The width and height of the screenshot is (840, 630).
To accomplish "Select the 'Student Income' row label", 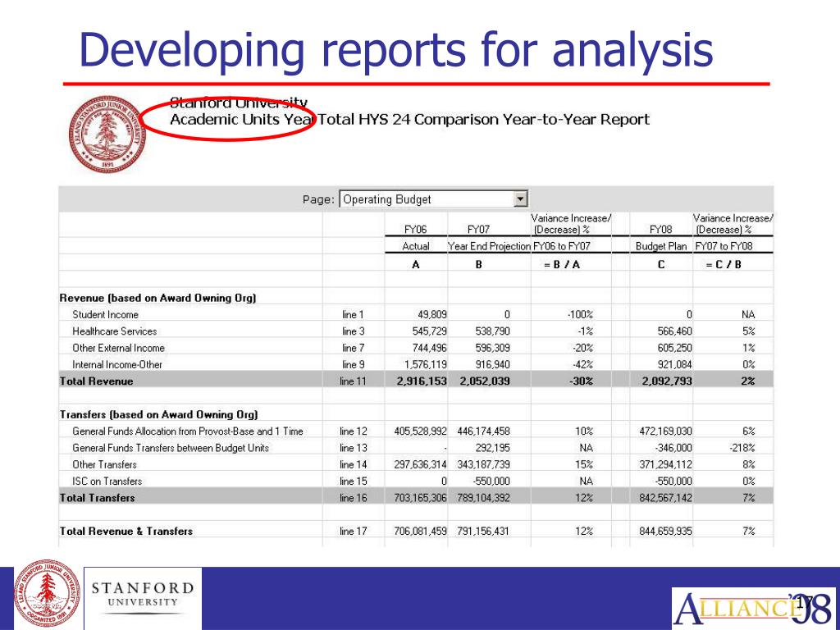I will pos(106,315).
